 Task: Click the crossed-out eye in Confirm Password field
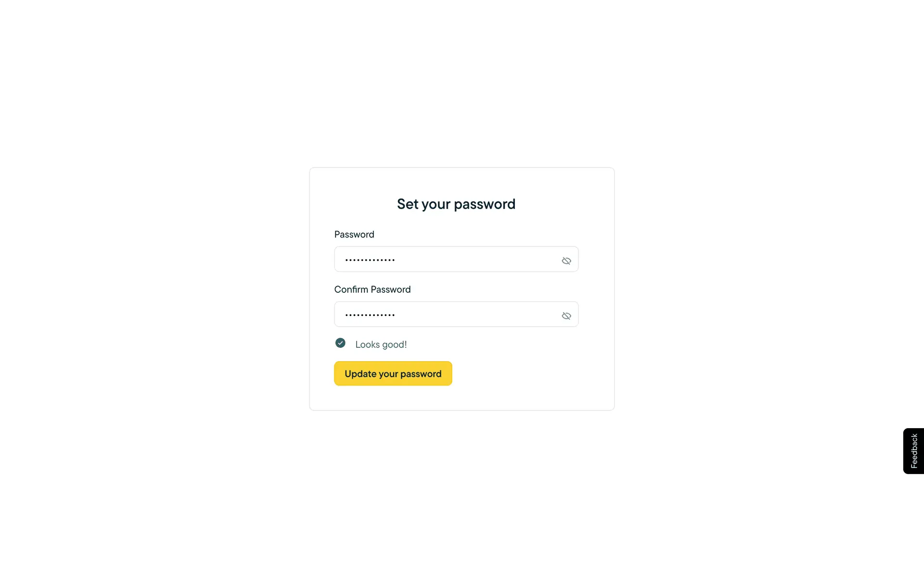point(566,316)
